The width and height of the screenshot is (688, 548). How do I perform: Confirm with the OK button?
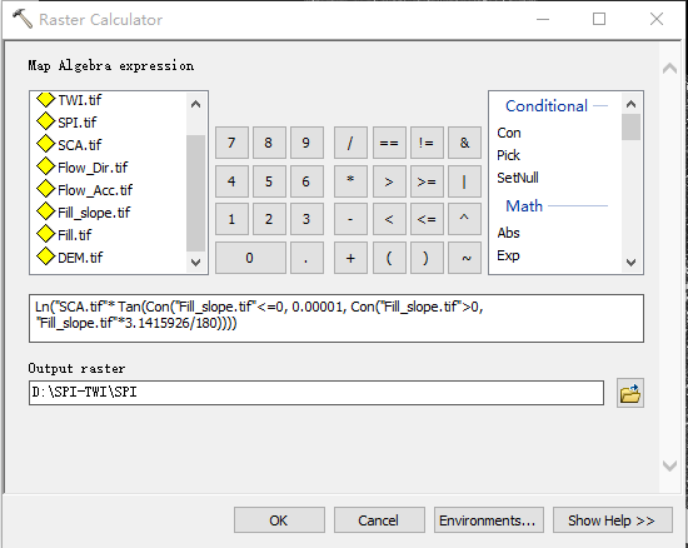tap(279, 520)
